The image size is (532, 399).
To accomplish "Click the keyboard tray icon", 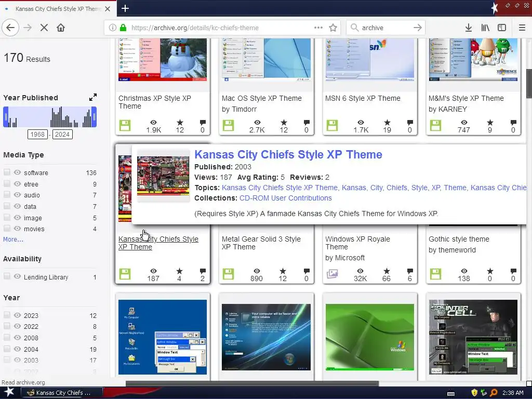I will [451, 393].
